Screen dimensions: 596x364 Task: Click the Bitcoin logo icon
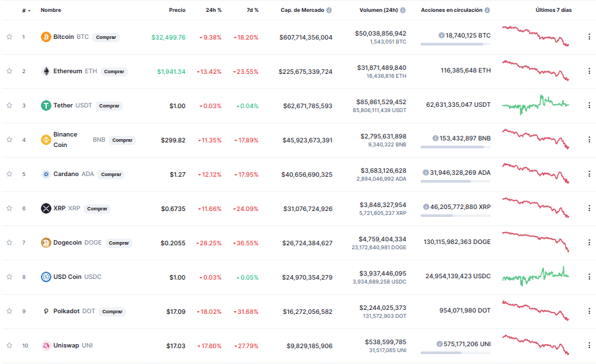[46, 37]
